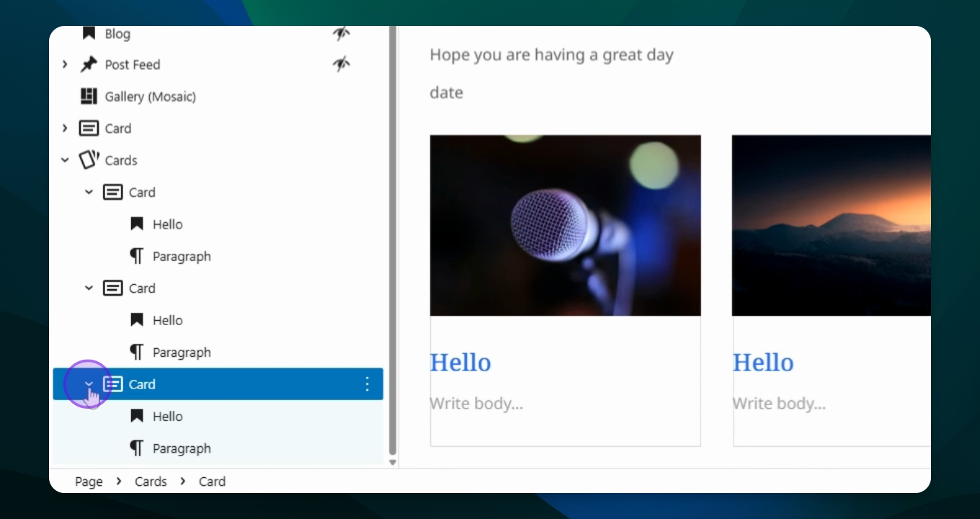Click the bookmark icon of Hello under the highlighted Card

[137, 416]
